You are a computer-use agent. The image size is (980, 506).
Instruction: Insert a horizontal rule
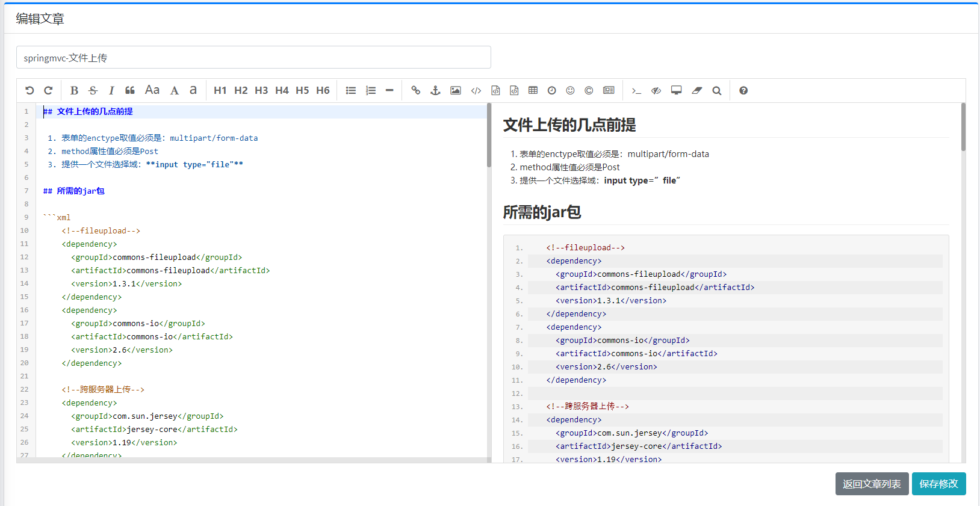[x=389, y=90]
